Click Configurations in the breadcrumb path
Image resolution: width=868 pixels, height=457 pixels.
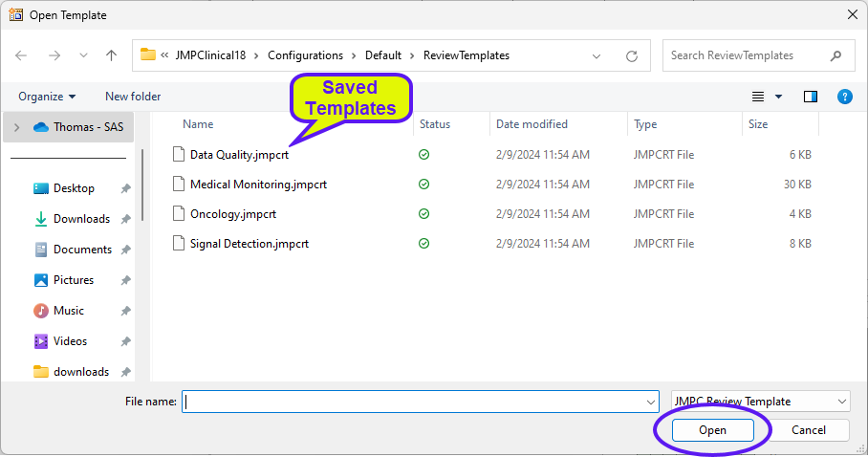[x=305, y=55]
